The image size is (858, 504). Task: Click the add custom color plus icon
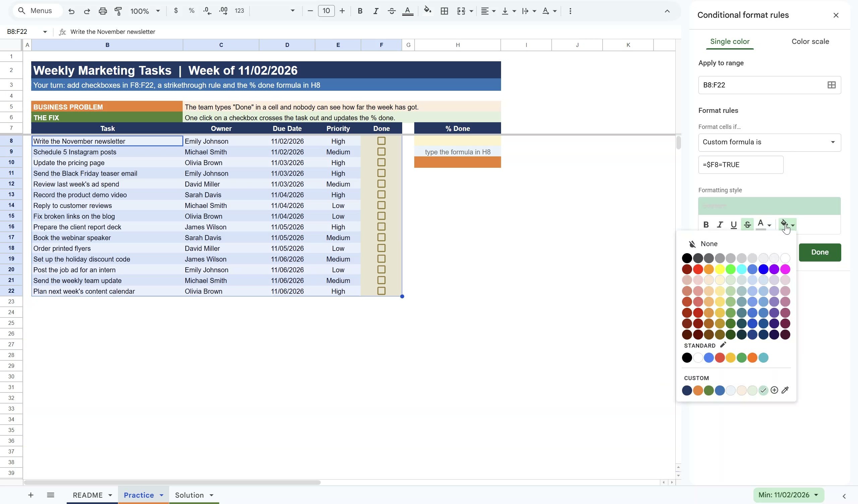coord(774,390)
